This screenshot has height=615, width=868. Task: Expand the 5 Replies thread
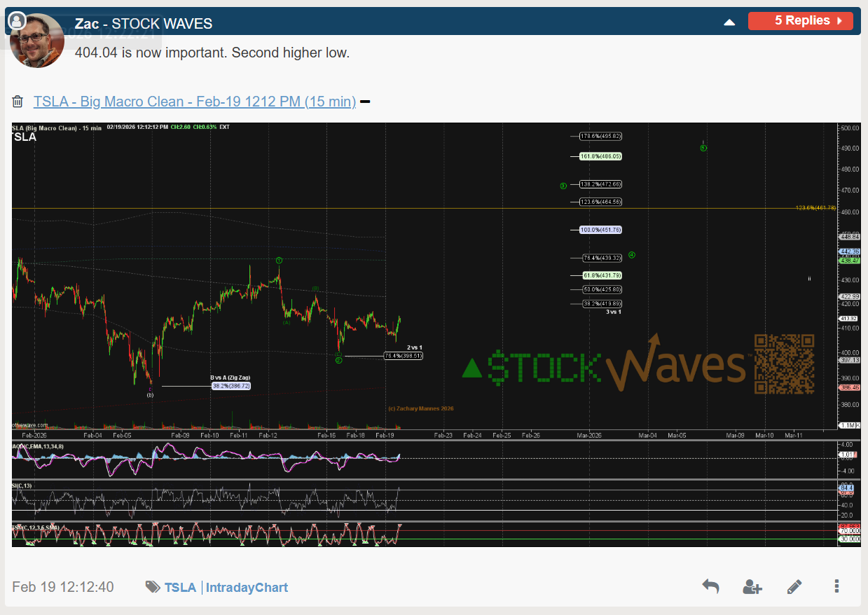[x=800, y=21]
